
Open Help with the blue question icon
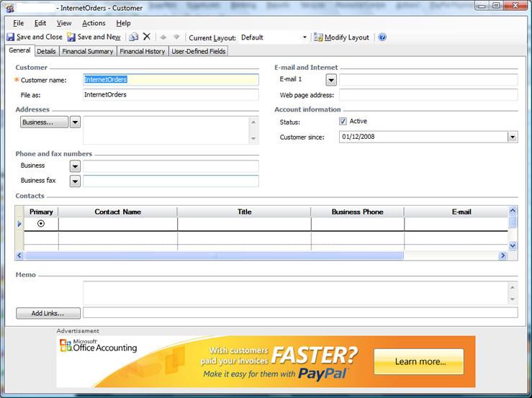pos(382,37)
